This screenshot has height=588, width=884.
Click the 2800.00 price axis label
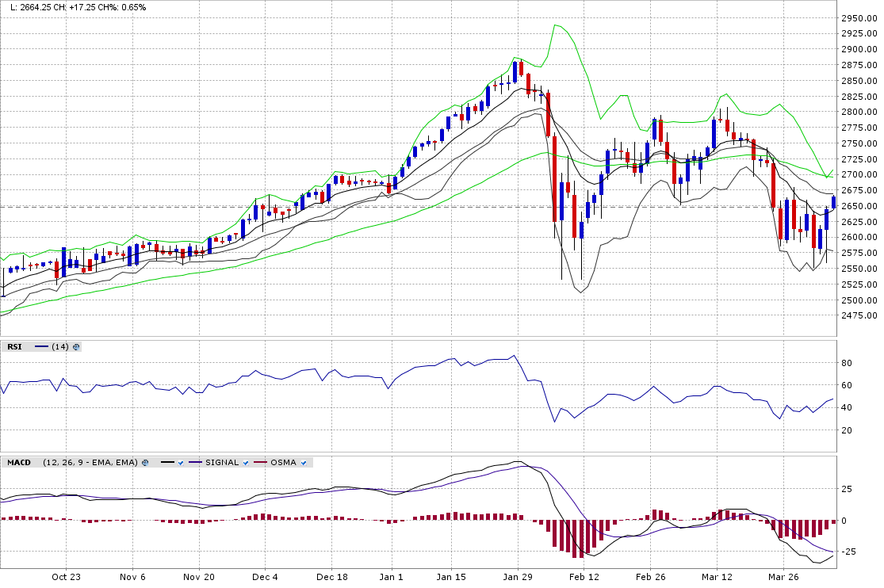[859, 113]
